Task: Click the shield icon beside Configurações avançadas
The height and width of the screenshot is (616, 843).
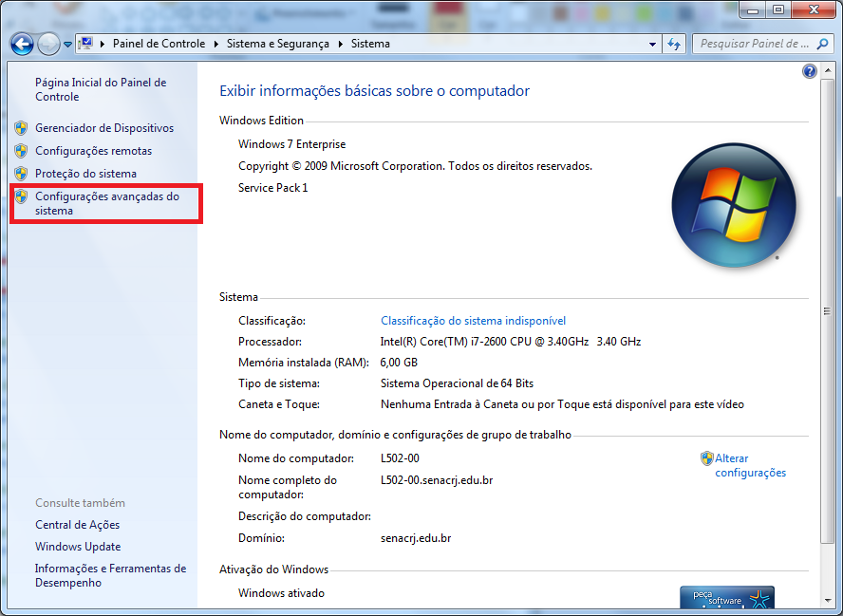Action: [x=21, y=196]
